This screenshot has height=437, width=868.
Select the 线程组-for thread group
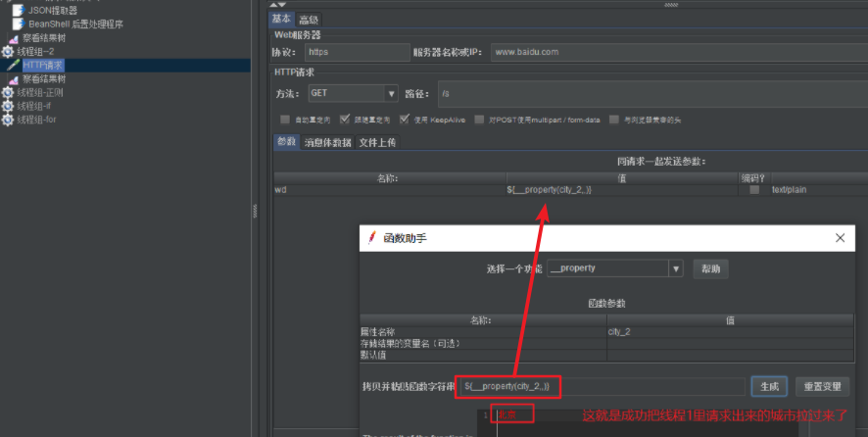36,120
